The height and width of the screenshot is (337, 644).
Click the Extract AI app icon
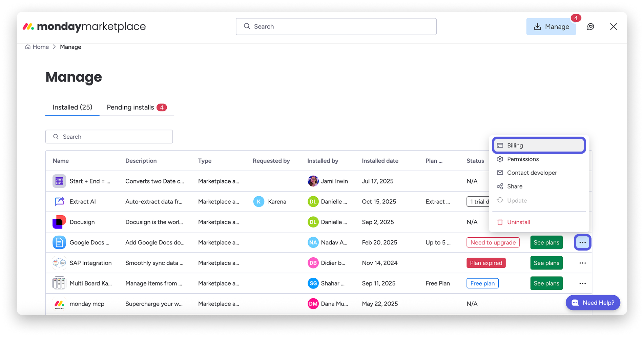click(59, 201)
